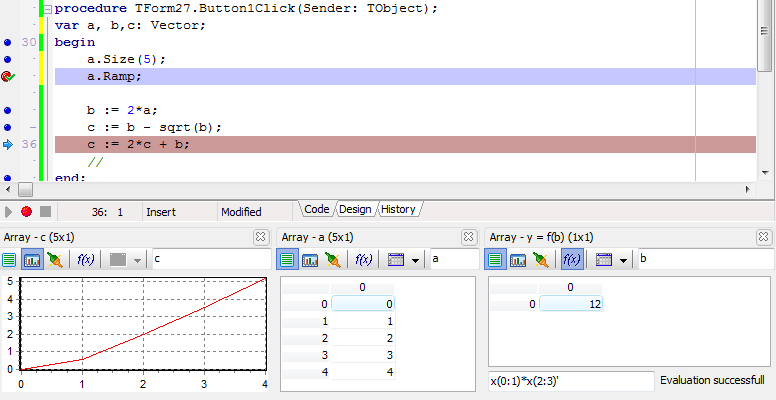Close the Array y = f(b) panel

pyautogui.click(x=764, y=237)
